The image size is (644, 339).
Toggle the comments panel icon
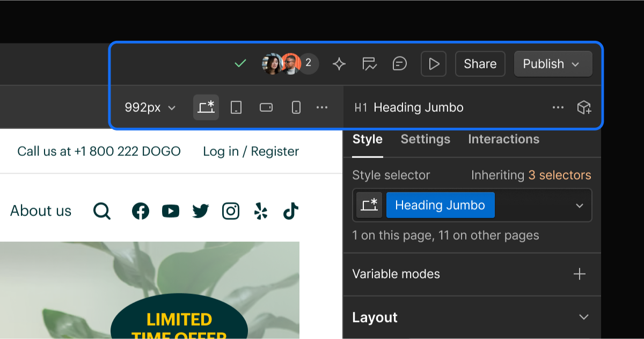click(399, 63)
